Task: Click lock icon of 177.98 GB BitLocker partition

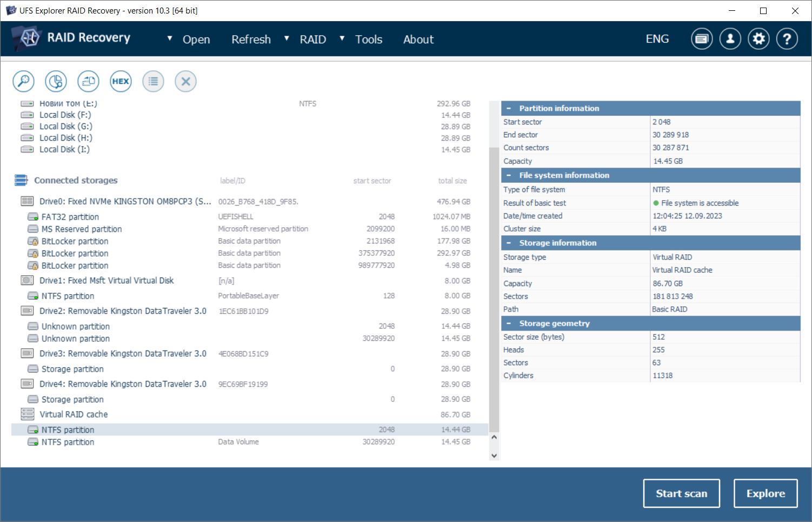Action: point(33,241)
